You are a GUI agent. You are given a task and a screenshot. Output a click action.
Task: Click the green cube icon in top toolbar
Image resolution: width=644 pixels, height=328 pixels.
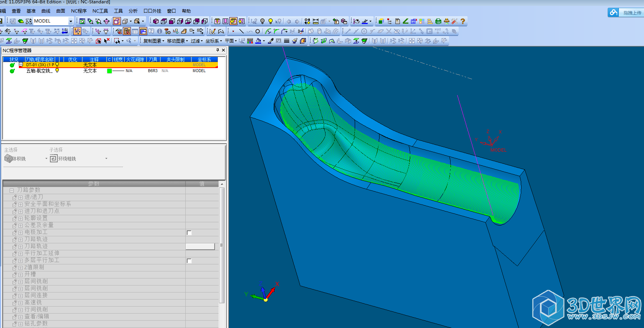(x=381, y=21)
